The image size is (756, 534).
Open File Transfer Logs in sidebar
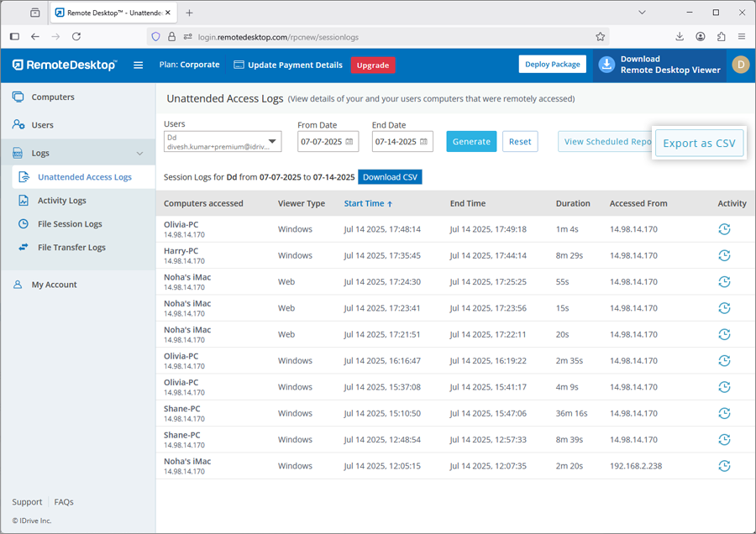[71, 248]
